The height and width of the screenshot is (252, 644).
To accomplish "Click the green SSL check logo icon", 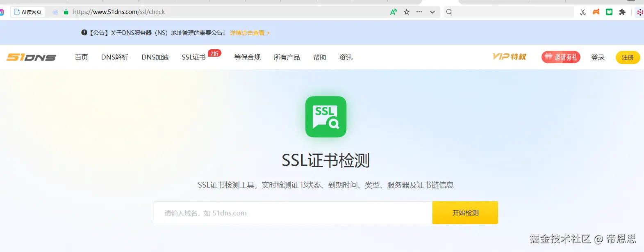I will (x=326, y=117).
